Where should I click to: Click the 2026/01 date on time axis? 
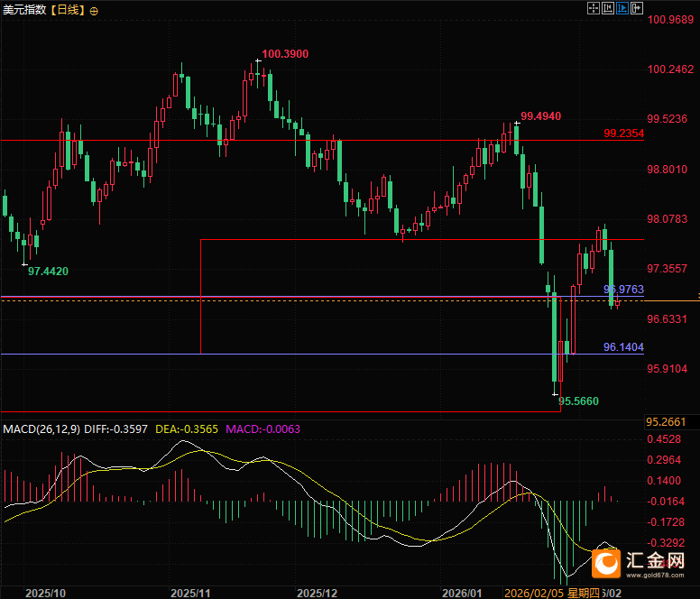tap(462, 594)
